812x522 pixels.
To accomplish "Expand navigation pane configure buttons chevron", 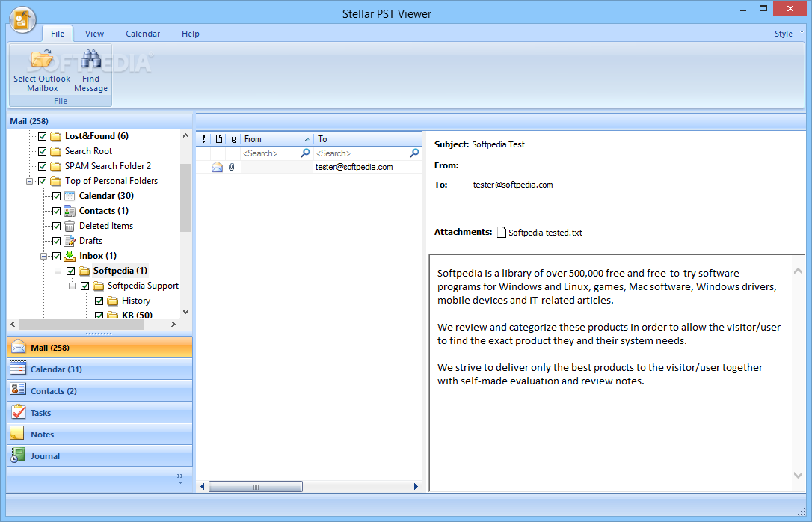I will [180, 479].
